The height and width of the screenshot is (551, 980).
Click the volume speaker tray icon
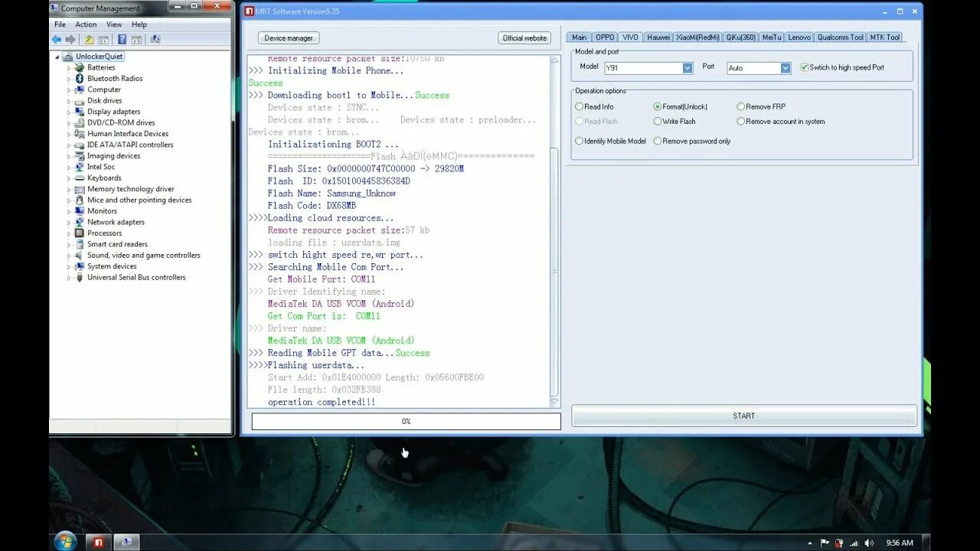[869, 543]
